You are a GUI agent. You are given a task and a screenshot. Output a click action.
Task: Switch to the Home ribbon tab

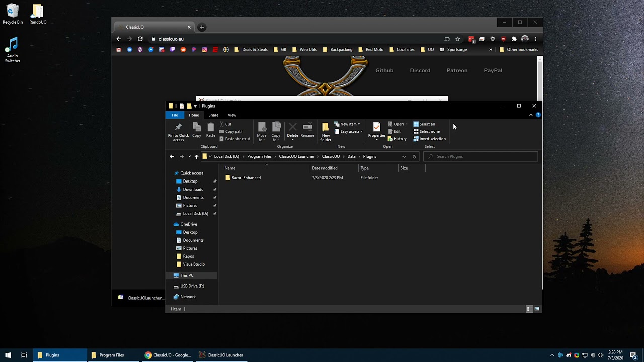click(194, 115)
